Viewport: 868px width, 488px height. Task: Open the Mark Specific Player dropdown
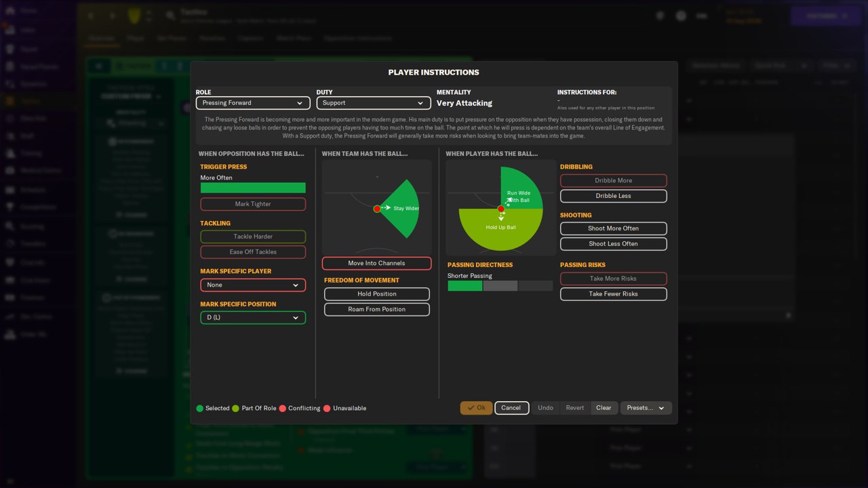pos(253,285)
